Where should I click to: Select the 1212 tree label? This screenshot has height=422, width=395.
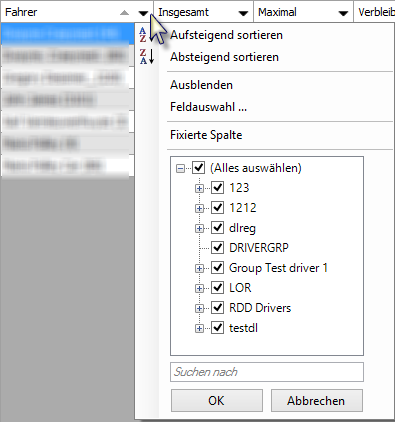[x=243, y=208]
